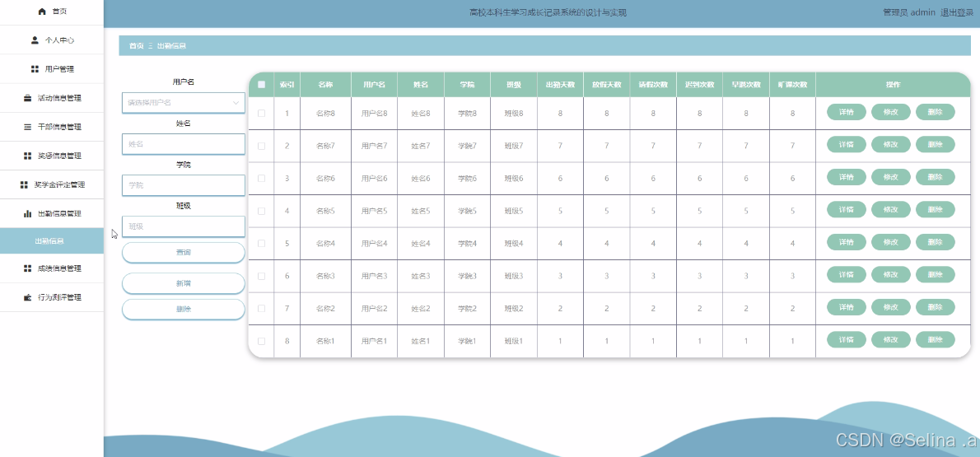
Task: Open 详情 for row 名称4
Action: click(x=847, y=242)
